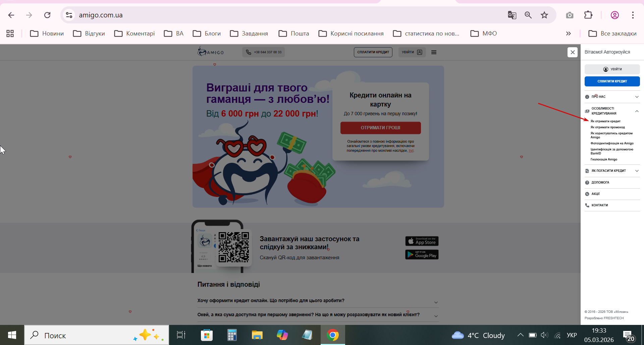The image size is (644, 345).
Task: Open the volume speaker tray icon
Action: (544, 335)
